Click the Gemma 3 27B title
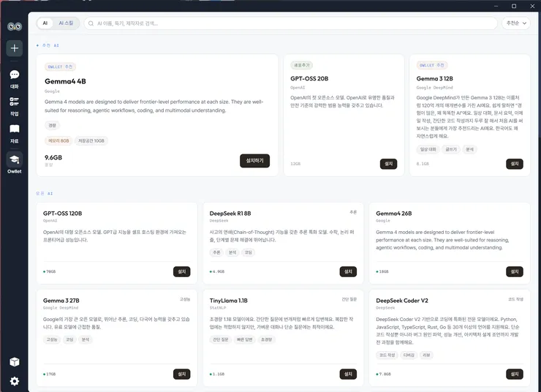 61,301
